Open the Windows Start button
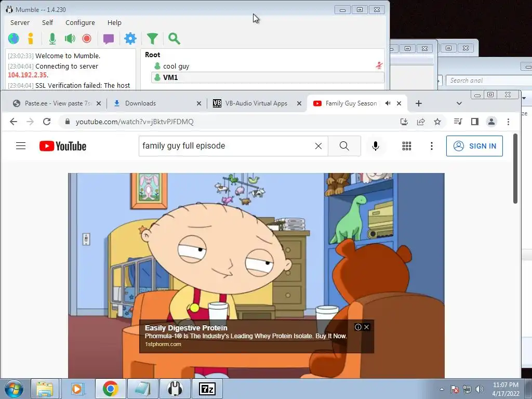 tap(14, 389)
